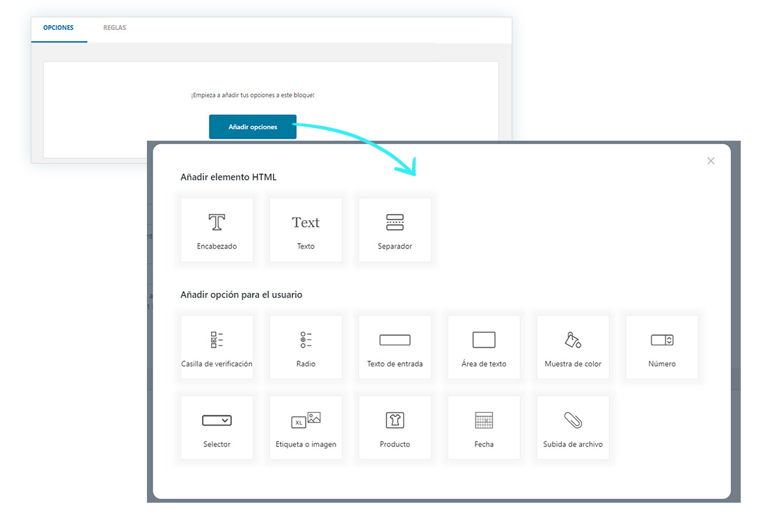This screenshot has height=532, width=770.
Task: Select Texto de entrada option
Action: tap(395, 347)
